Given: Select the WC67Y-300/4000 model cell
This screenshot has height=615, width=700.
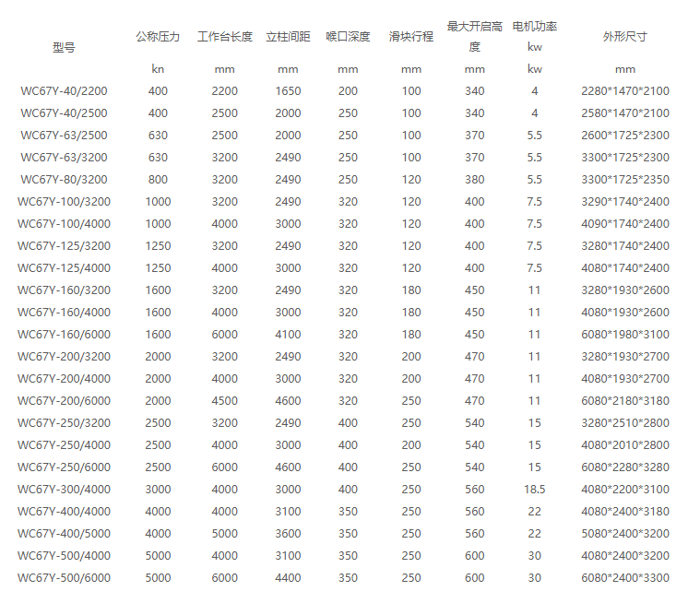Looking at the screenshot, I should point(64,490).
